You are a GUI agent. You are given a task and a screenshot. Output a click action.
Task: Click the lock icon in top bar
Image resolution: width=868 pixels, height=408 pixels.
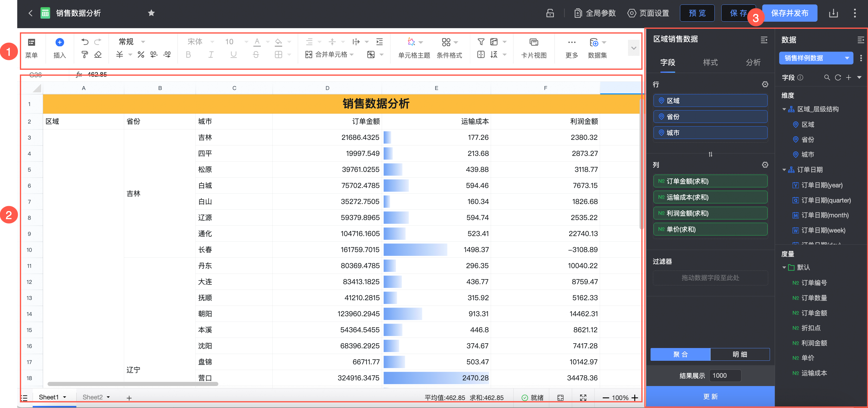(x=550, y=13)
